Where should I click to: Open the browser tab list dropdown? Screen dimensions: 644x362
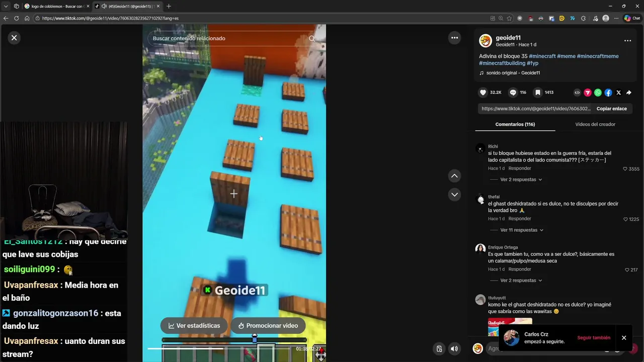click(x=6, y=6)
